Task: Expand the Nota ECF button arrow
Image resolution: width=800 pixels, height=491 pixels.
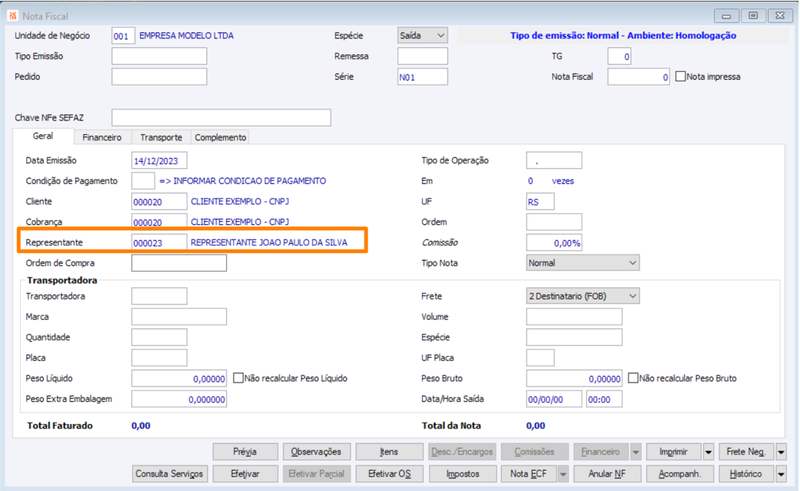Action: (x=563, y=474)
